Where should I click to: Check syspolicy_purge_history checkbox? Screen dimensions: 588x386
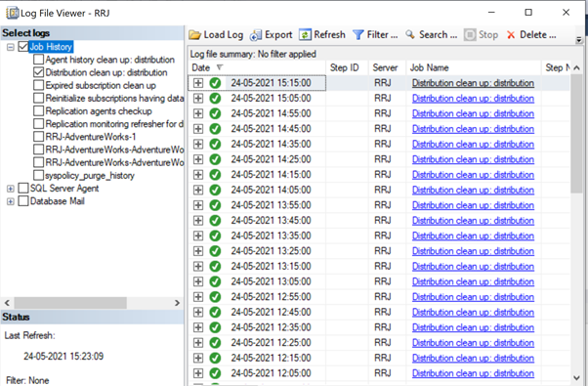pos(38,175)
